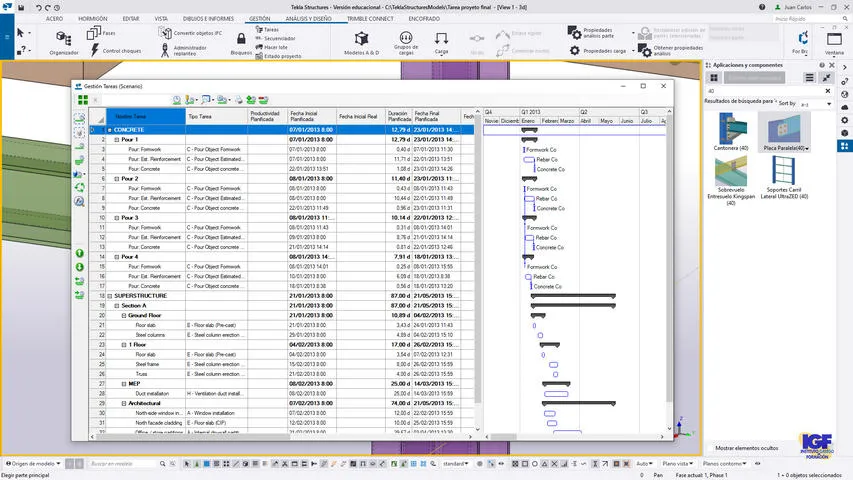This screenshot has width=853, height=480.
Task: Click the Nombre Tarea column header
Action: coord(145,116)
